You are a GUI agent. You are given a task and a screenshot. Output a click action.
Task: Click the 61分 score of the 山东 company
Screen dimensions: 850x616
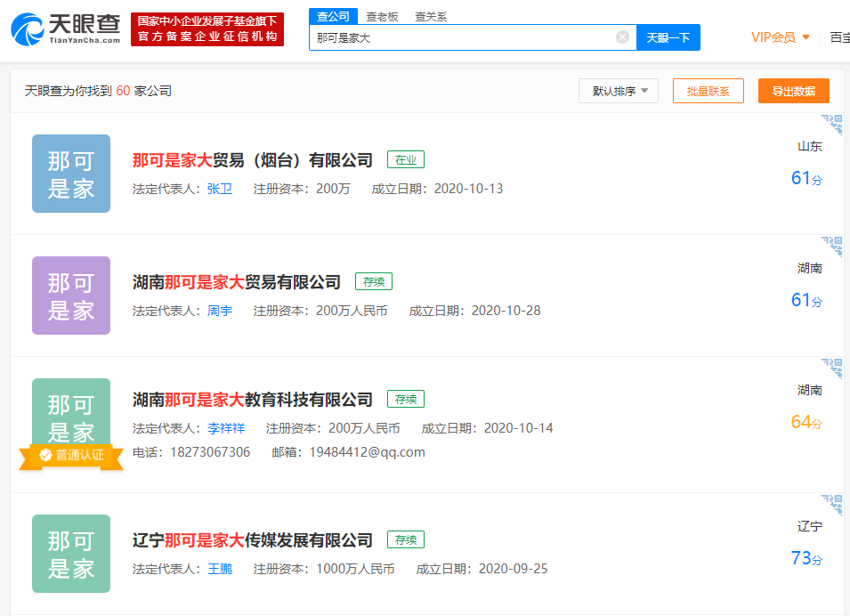pyautogui.click(x=806, y=178)
